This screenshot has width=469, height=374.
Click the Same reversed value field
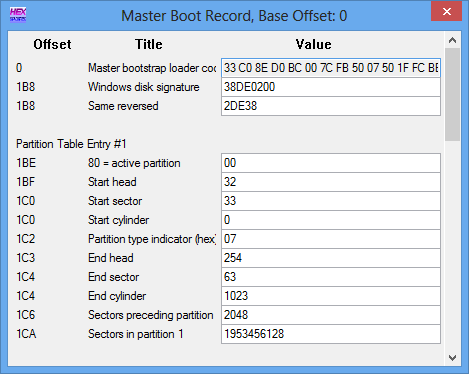click(331, 106)
